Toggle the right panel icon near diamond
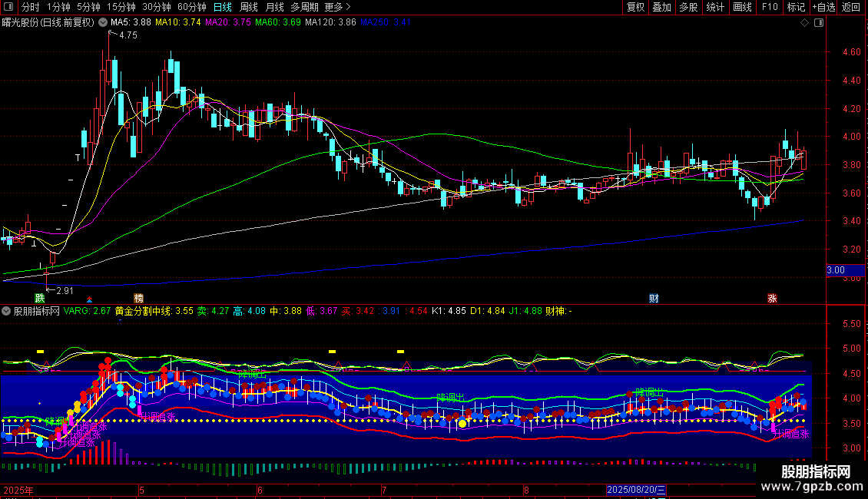868x499 pixels. tap(817, 23)
